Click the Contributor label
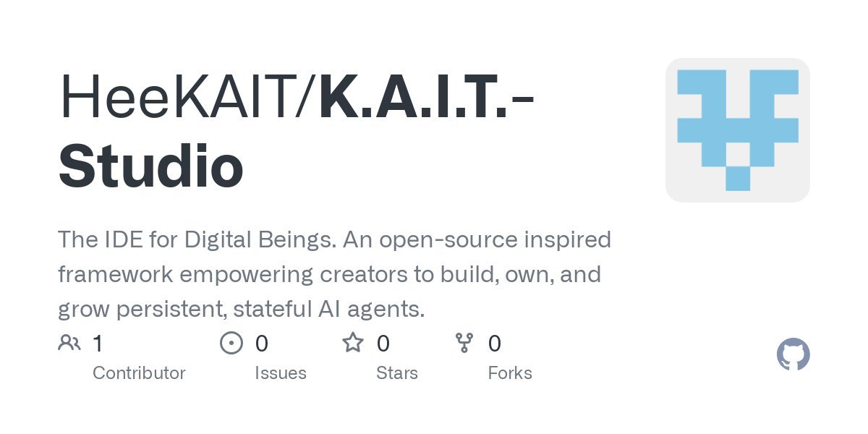The height and width of the screenshot is (434, 868). point(139,373)
